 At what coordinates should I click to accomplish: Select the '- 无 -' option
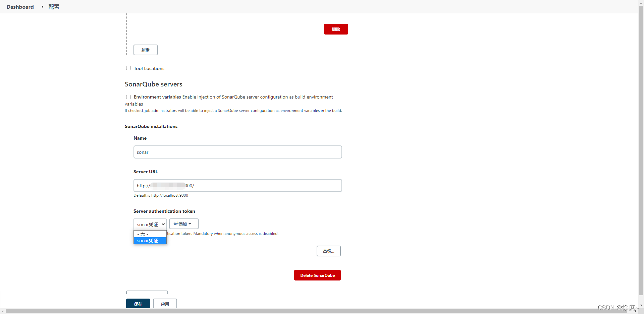[x=150, y=234]
